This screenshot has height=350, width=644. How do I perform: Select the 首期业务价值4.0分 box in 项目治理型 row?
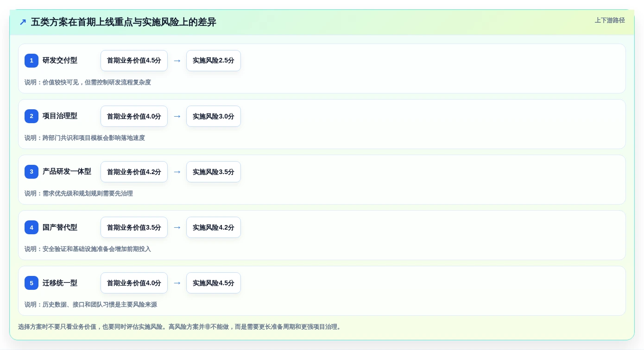134,116
